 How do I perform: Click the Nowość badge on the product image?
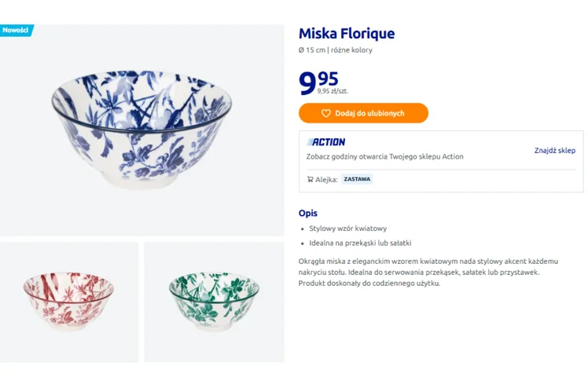[x=16, y=30]
